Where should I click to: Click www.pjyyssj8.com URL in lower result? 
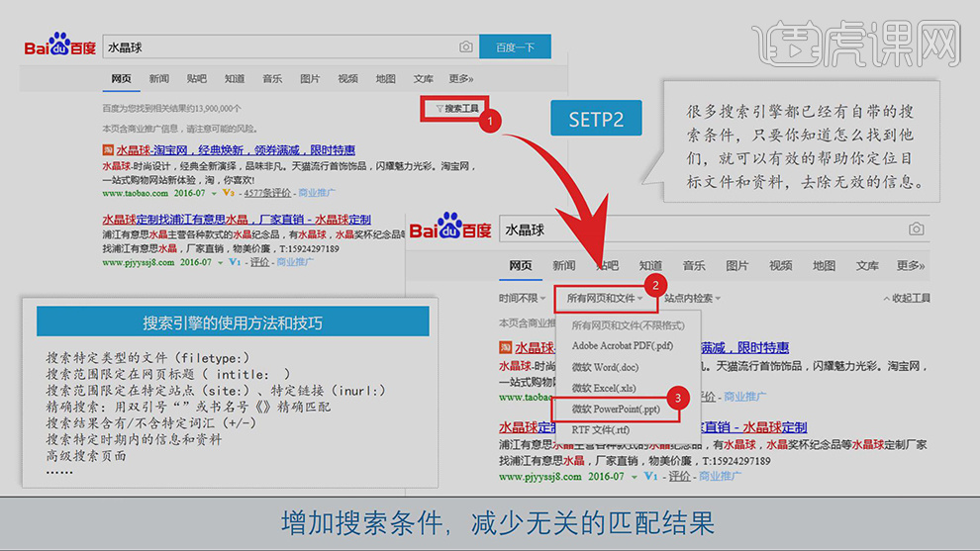[x=540, y=477]
